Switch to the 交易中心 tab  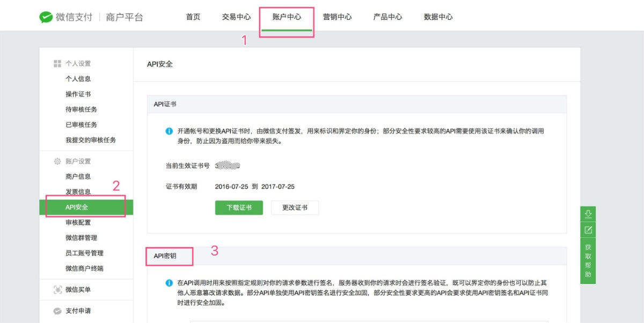236,17
